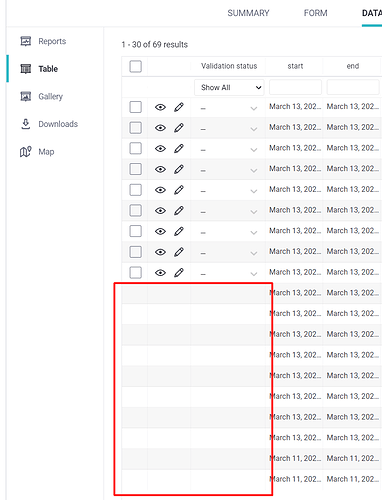Edit fifth row's submission with pencil icon
The width and height of the screenshot is (382, 500).
click(179, 190)
